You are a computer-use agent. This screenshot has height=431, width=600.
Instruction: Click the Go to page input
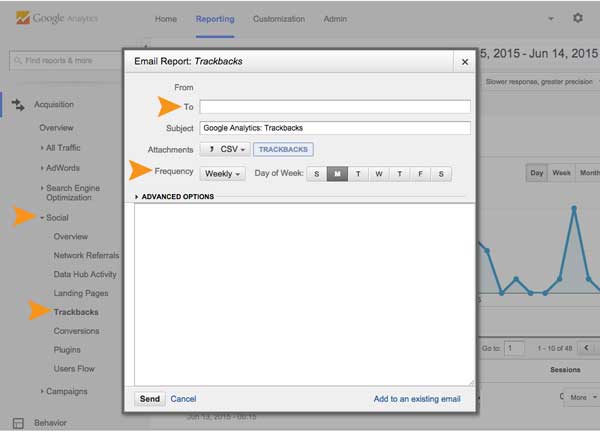(x=514, y=348)
